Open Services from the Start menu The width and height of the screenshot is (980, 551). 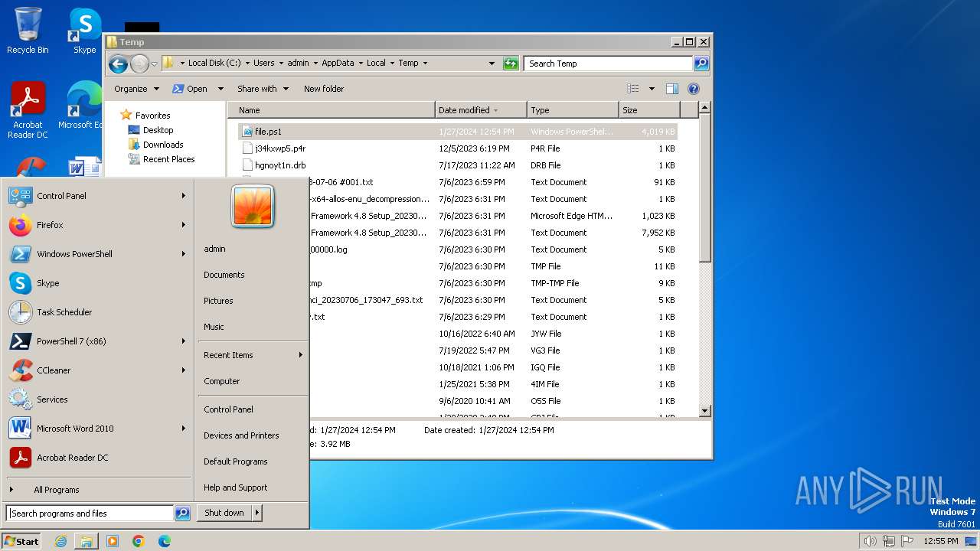97,399
